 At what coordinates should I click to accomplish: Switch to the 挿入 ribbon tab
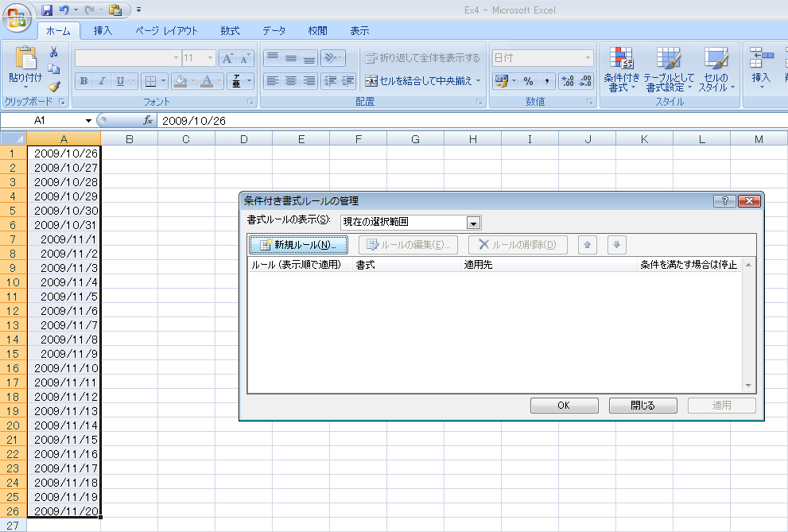(x=103, y=30)
